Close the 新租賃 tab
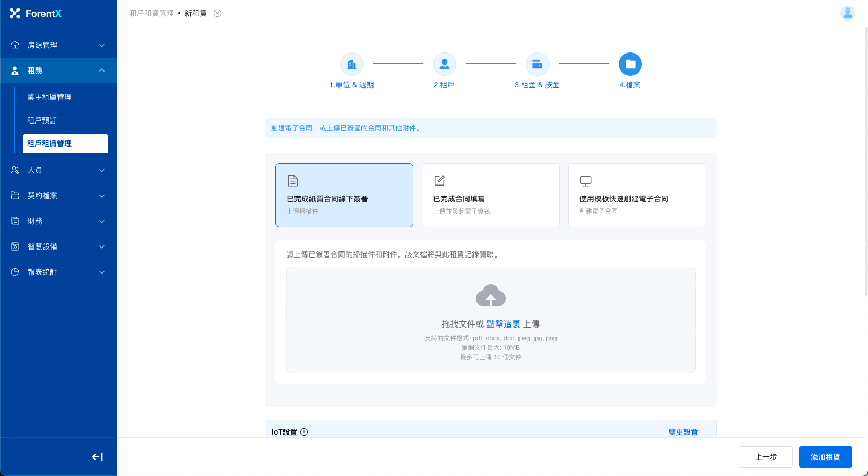Screen dimensions: 868x476 (x=218, y=13)
